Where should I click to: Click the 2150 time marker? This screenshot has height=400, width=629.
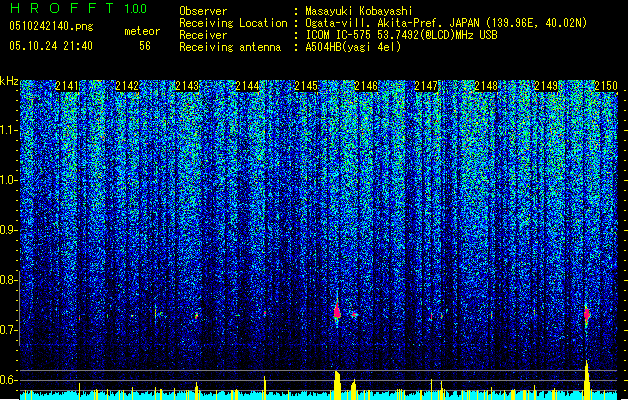[x=606, y=86]
